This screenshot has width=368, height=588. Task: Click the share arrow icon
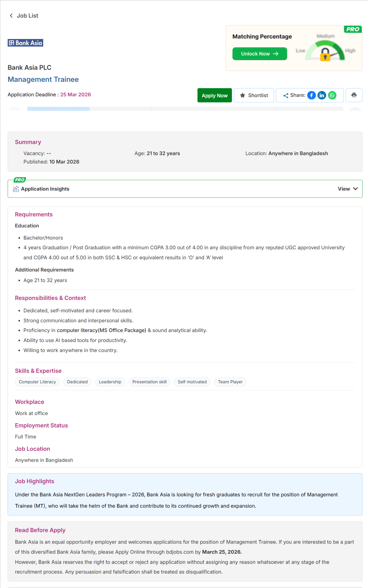point(286,96)
